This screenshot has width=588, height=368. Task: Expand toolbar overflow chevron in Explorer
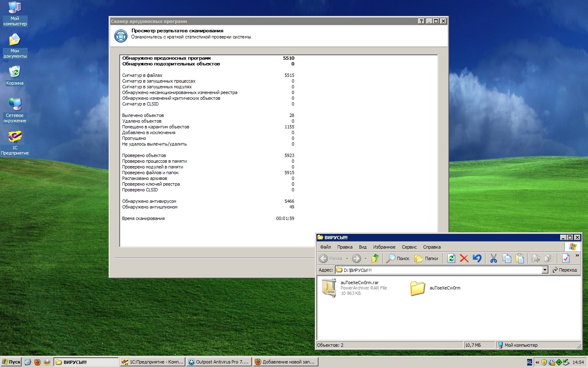(577, 256)
